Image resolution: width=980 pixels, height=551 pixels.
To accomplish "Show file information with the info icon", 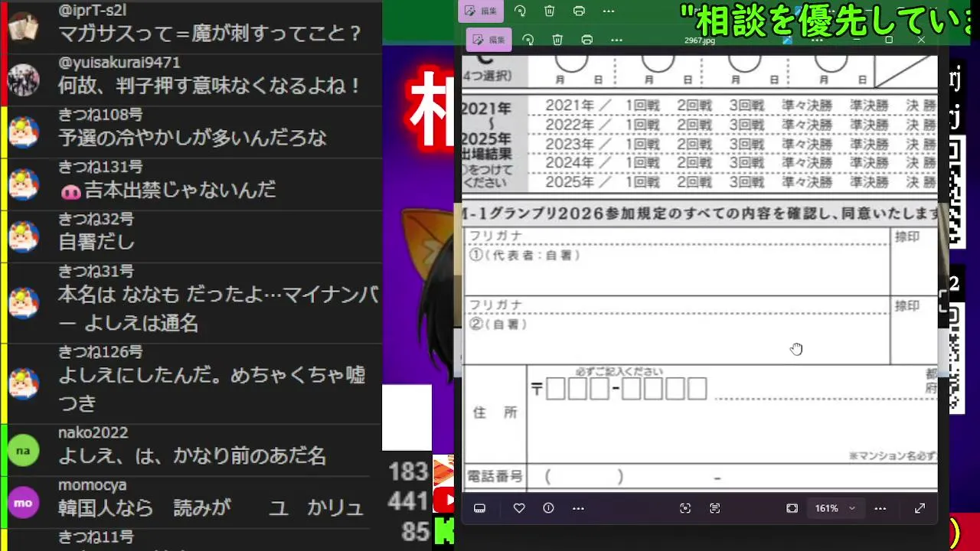I will pos(548,508).
